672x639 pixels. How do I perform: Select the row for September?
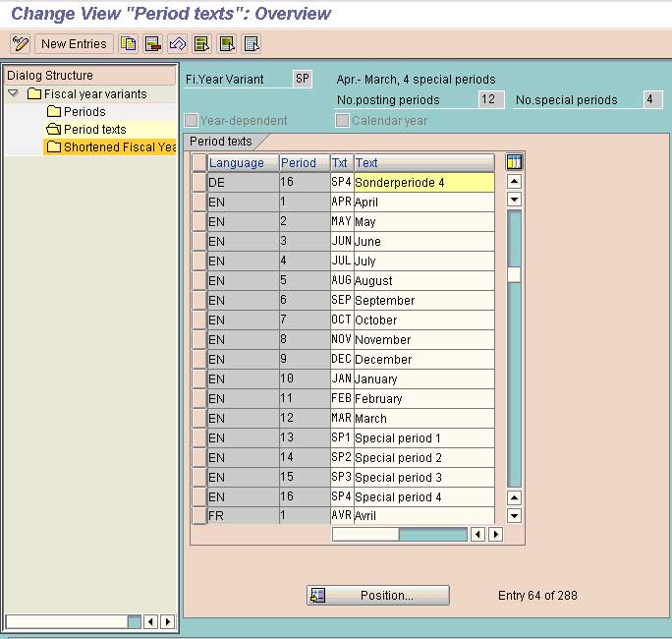(199, 301)
